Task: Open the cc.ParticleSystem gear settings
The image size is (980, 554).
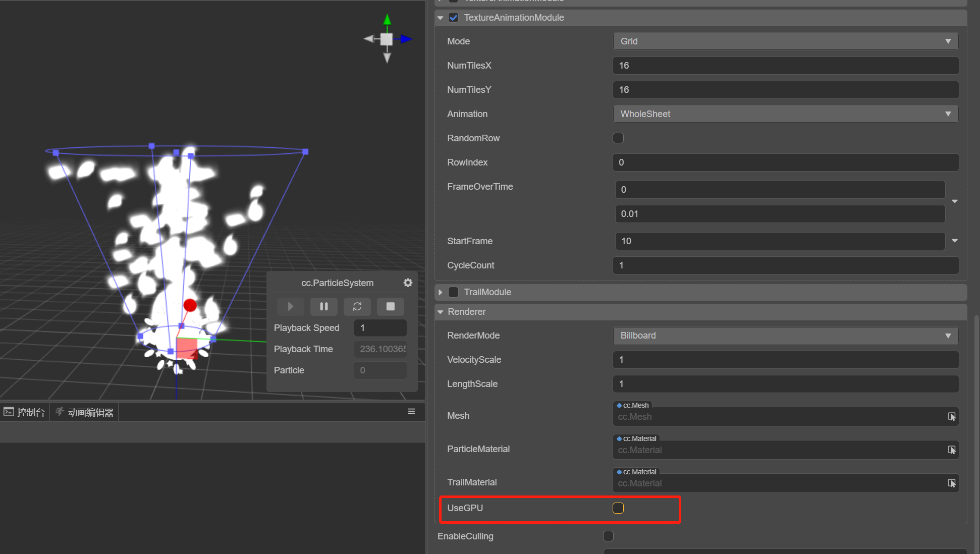Action: click(408, 283)
